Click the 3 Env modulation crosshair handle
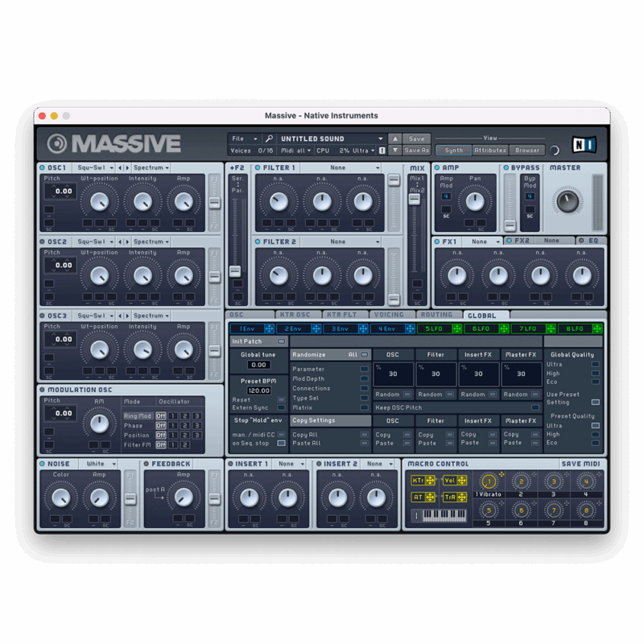The width and height of the screenshot is (644, 644). click(x=363, y=328)
